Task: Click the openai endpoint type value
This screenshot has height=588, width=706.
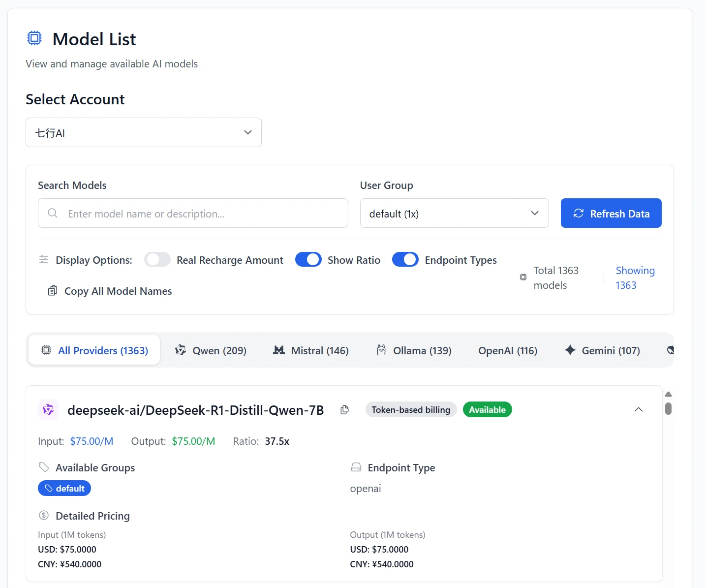Action: pos(366,488)
